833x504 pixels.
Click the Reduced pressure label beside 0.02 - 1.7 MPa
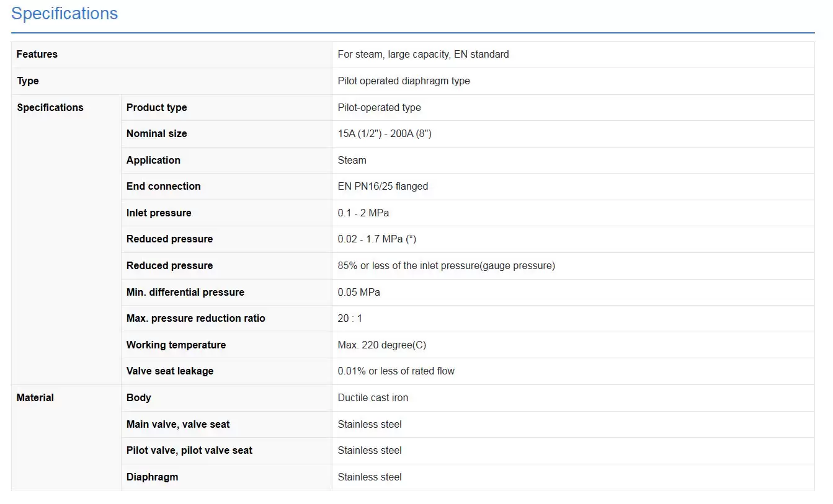(x=170, y=239)
